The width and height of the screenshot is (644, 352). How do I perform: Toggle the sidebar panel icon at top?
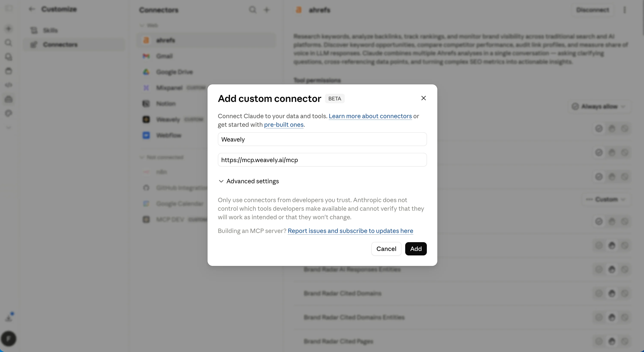pyautogui.click(x=9, y=9)
